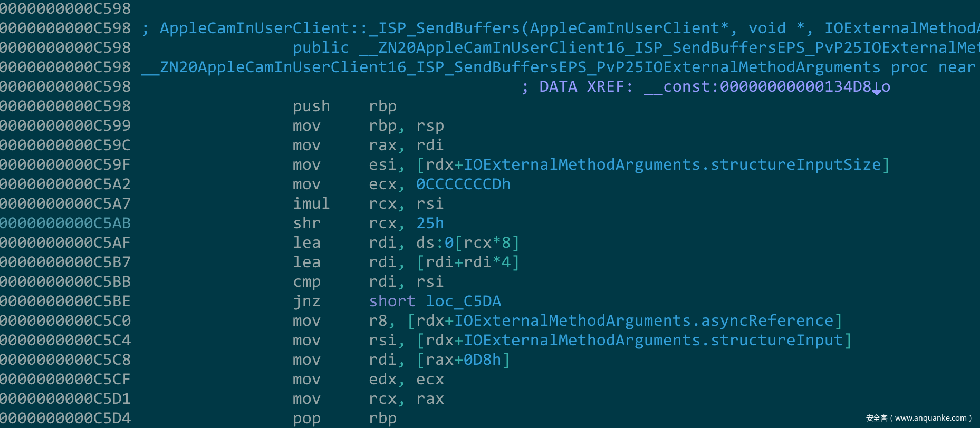Click the www.anquanke.com watermark
This screenshot has width=980, height=428.
pos(918,418)
